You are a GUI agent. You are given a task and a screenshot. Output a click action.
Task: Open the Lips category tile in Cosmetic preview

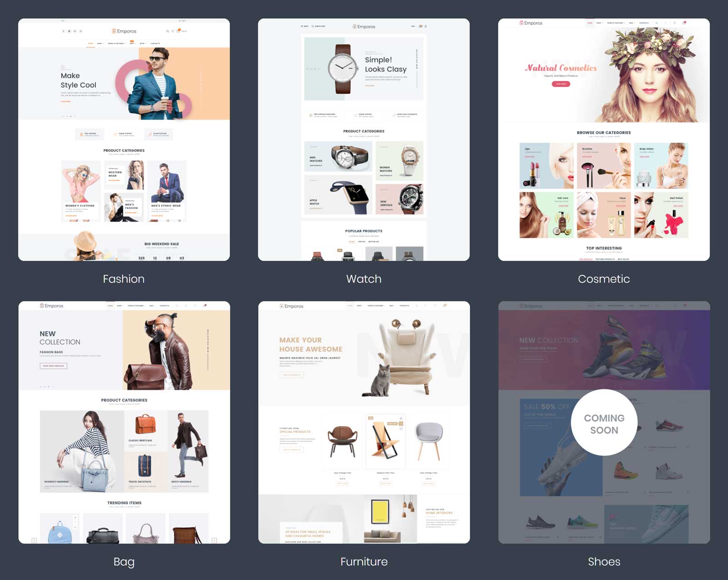(x=546, y=166)
